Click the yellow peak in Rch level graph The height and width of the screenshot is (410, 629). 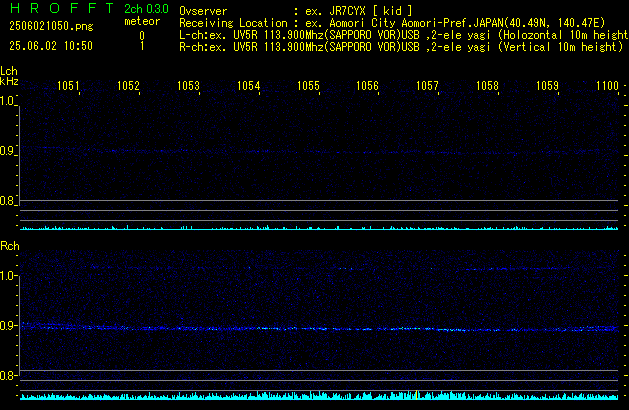(x=417, y=395)
